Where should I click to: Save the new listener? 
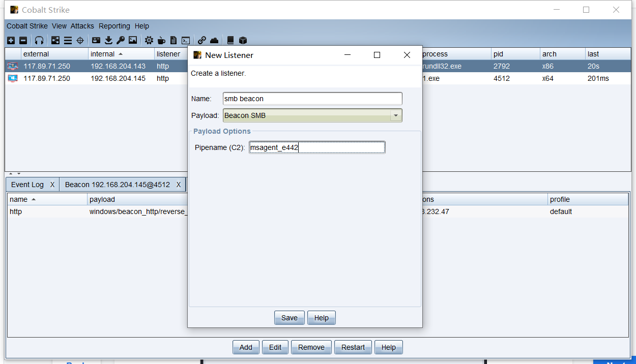[x=290, y=318]
